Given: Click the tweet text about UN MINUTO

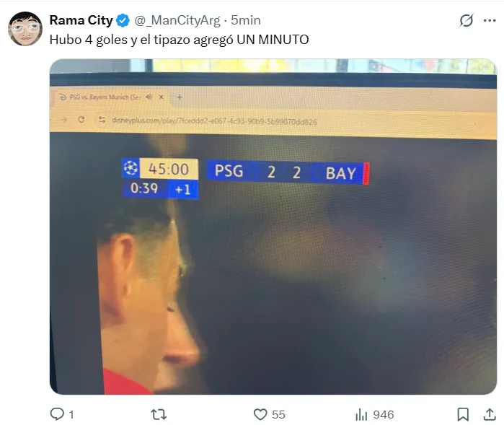Looking at the screenshot, I should [x=179, y=40].
